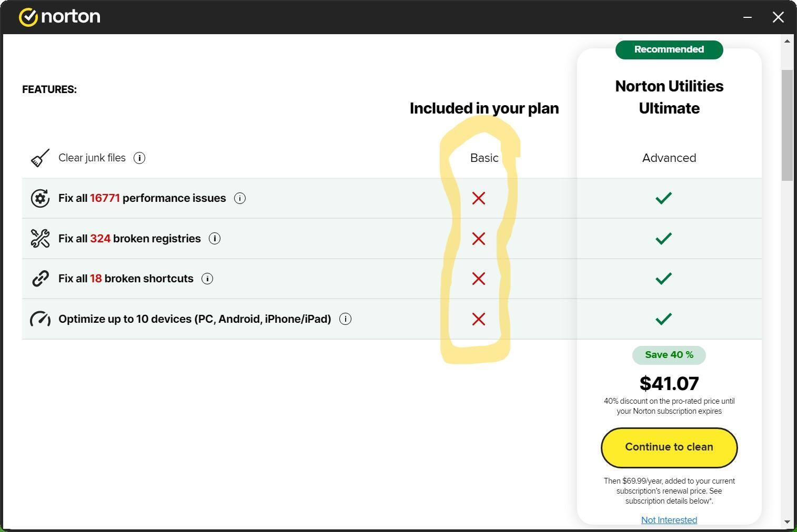
Task: Click info icon next to broken shortcuts
Action: pos(207,279)
